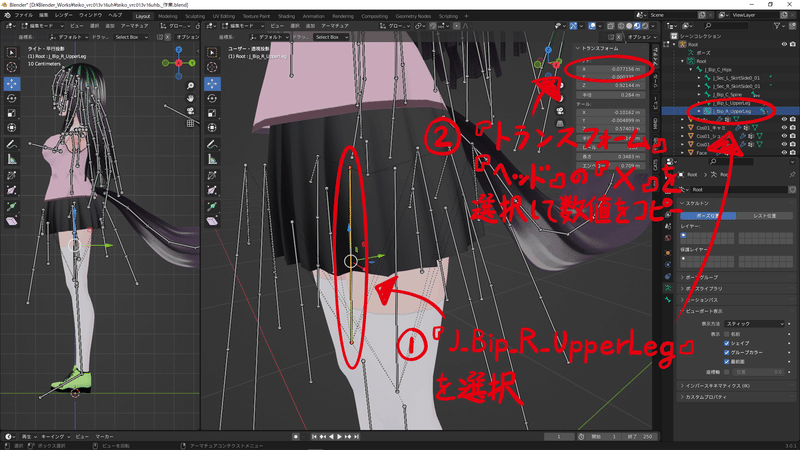This screenshot has height=450, width=800.
Task: Open the デフォルト orientation dropdown in the left viewport
Action: coord(69,37)
